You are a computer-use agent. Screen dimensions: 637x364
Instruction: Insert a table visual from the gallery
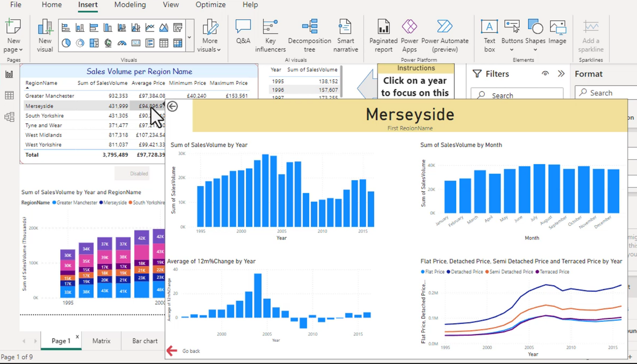pos(164,43)
